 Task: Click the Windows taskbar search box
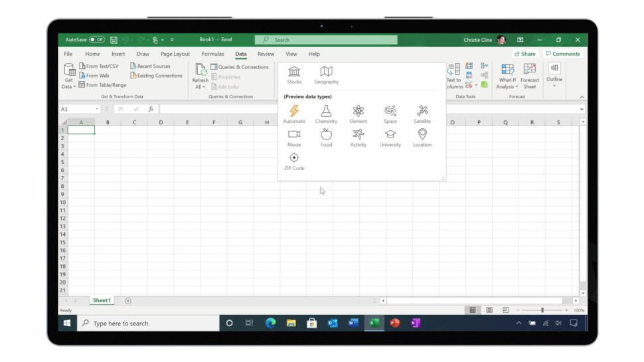pyautogui.click(x=148, y=323)
